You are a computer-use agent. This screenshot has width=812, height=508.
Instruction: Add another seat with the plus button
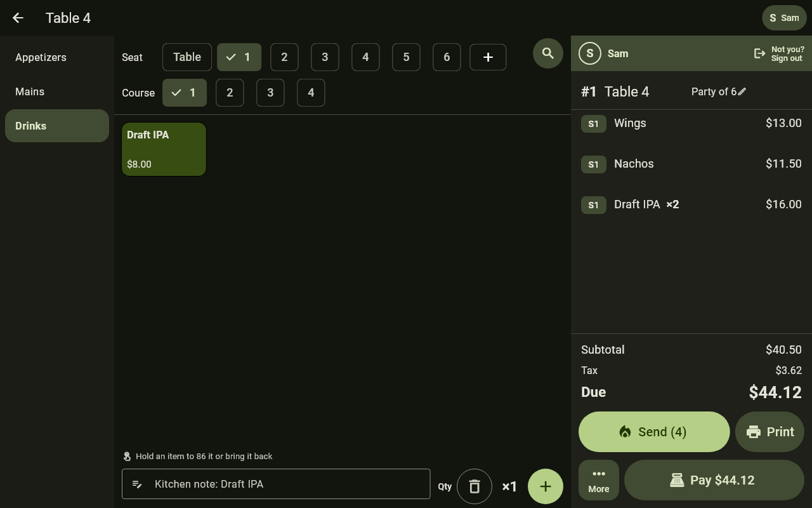(x=488, y=57)
